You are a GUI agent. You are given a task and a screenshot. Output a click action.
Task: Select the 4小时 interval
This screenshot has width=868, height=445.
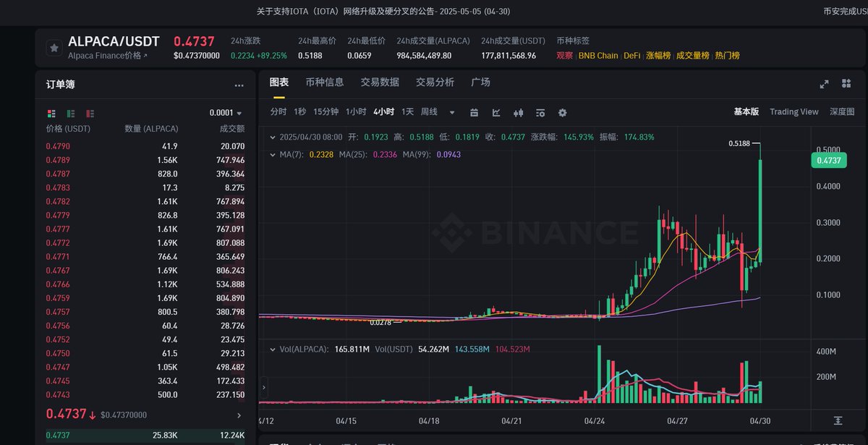(384, 112)
